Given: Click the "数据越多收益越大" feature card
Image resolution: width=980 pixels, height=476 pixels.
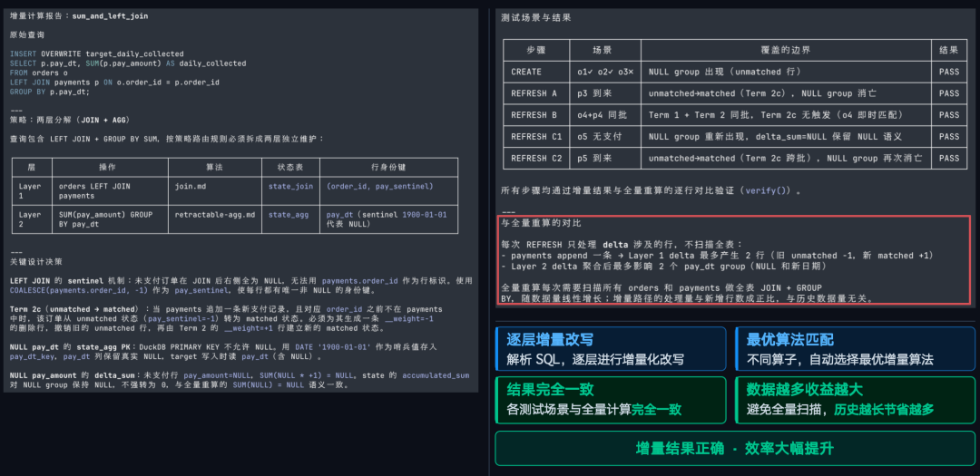Looking at the screenshot, I should click(x=855, y=400).
